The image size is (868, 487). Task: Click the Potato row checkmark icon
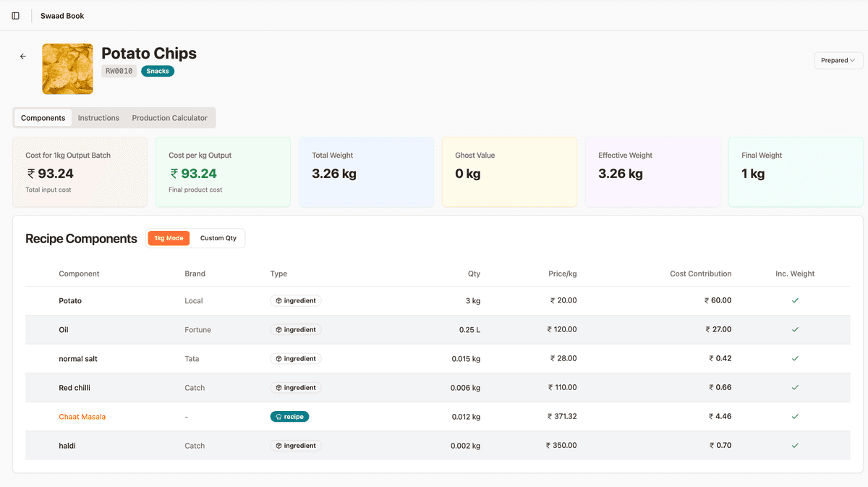coord(795,300)
